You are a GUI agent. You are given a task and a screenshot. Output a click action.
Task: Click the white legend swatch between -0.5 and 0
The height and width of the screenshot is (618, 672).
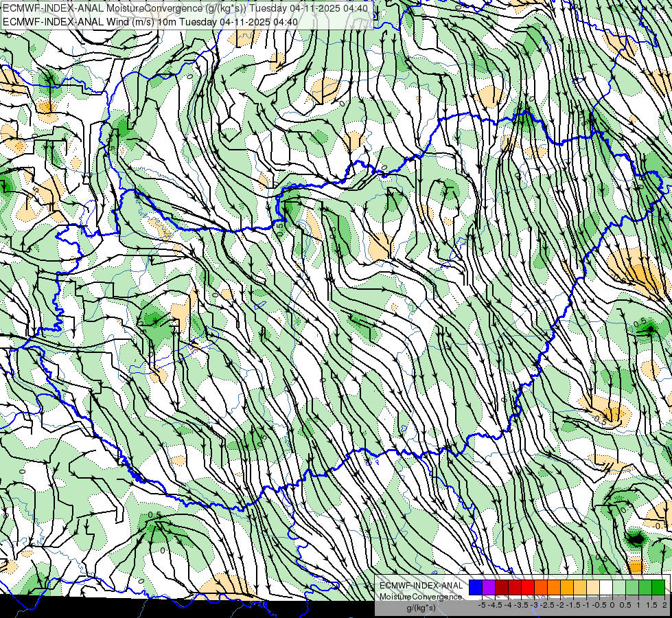tap(606, 587)
